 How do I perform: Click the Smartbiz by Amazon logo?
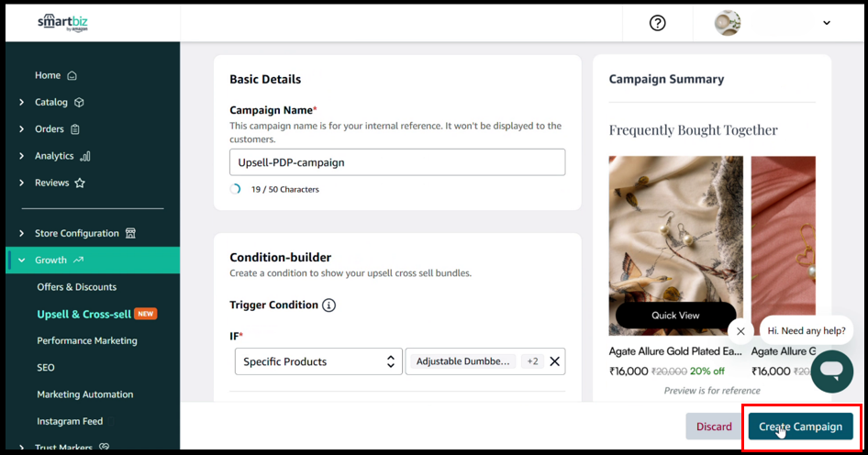(x=63, y=23)
